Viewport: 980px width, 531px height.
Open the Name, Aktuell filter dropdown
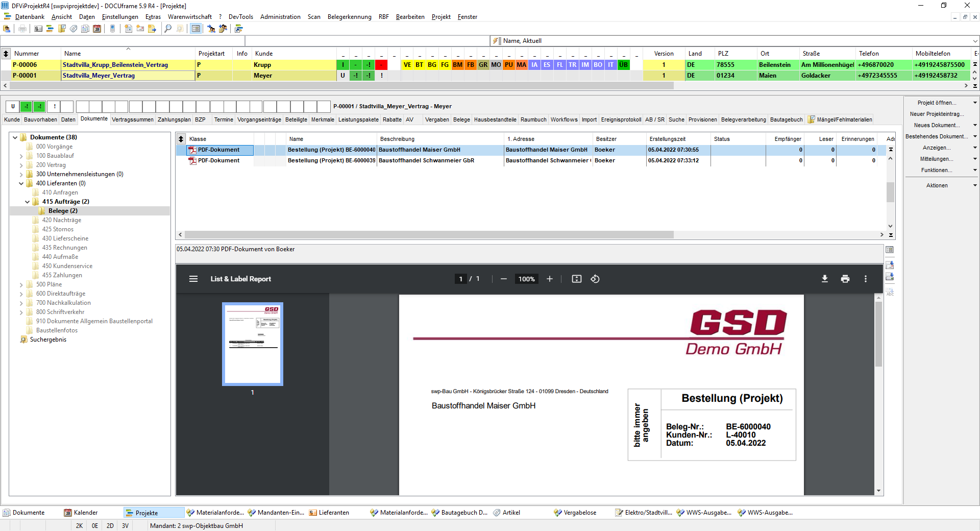975,41
